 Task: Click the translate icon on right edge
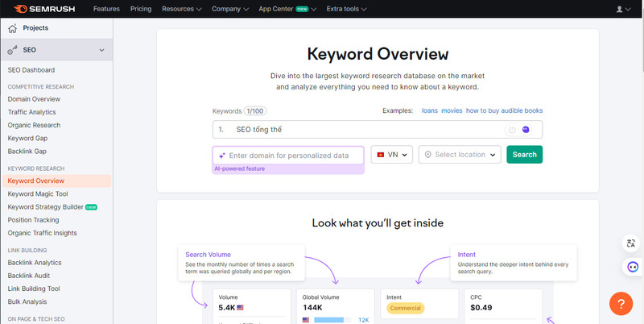[x=632, y=244]
